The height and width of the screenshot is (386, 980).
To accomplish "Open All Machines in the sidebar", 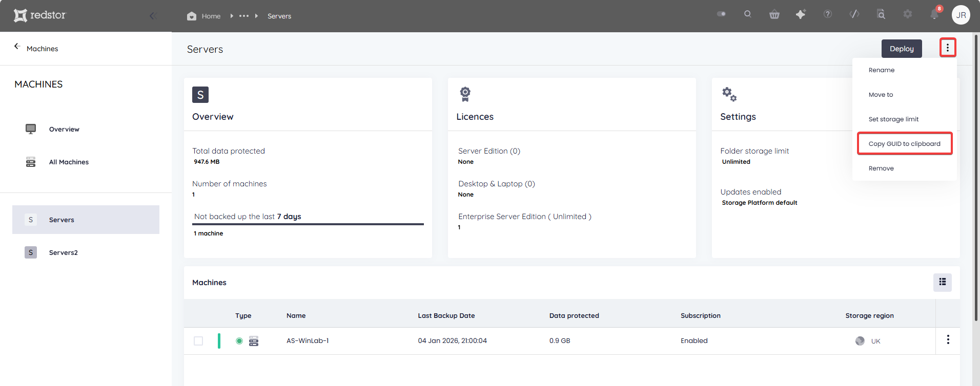I will pyautogui.click(x=69, y=162).
